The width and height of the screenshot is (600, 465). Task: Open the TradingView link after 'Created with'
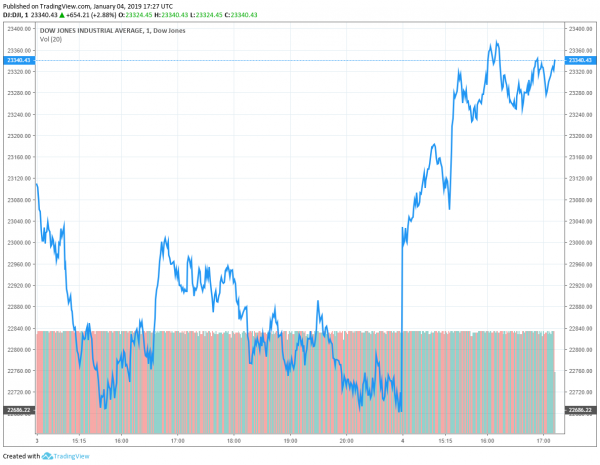coord(71,456)
